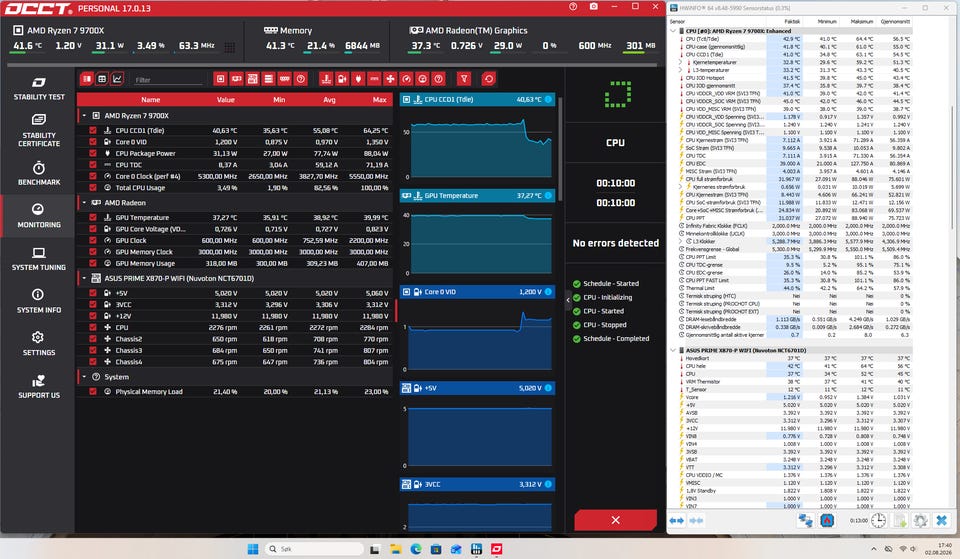Open the Stability Certificate section
The height and width of the screenshot is (559, 960).
point(39,130)
